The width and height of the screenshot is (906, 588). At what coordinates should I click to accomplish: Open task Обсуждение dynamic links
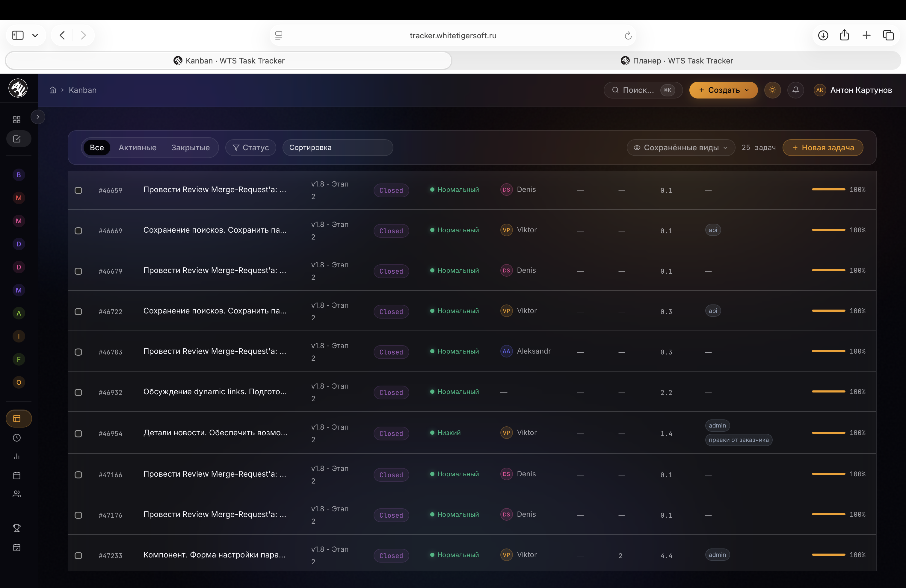click(x=215, y=392)
